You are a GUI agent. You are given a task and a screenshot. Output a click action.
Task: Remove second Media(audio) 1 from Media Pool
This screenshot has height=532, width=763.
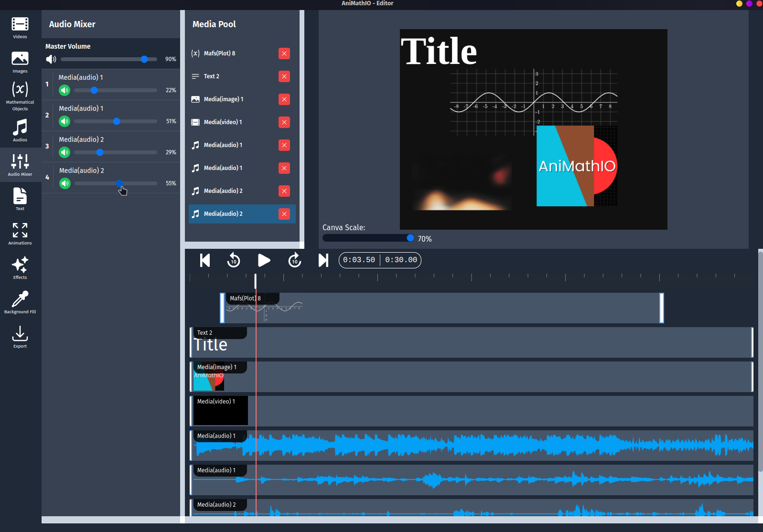284,168
